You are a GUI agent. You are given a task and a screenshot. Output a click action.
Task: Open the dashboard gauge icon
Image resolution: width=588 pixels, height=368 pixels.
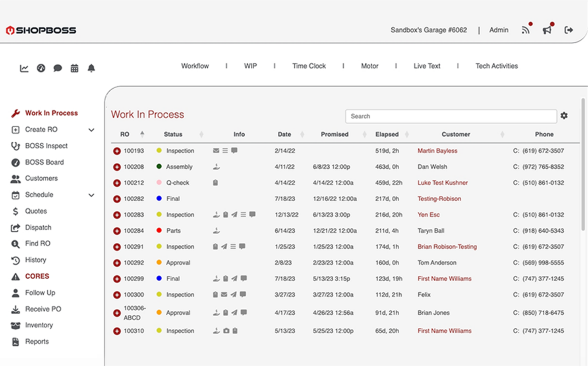tap(41, 68)
